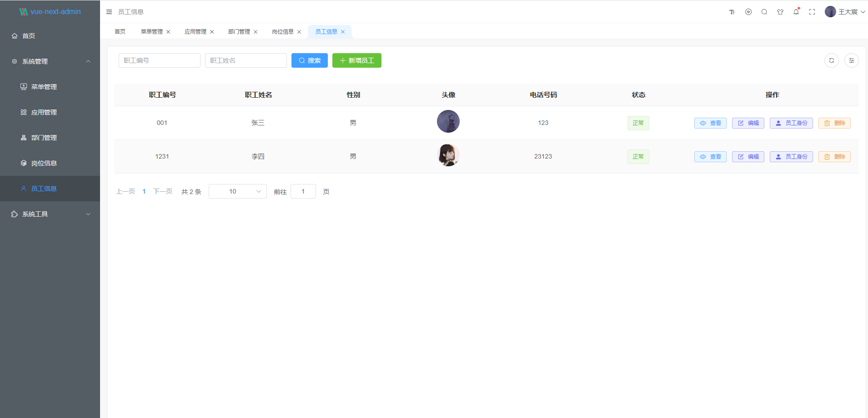This screenshot has width=868, height=418.
Task: Open table column settings icon
Action: click(851, 60)
